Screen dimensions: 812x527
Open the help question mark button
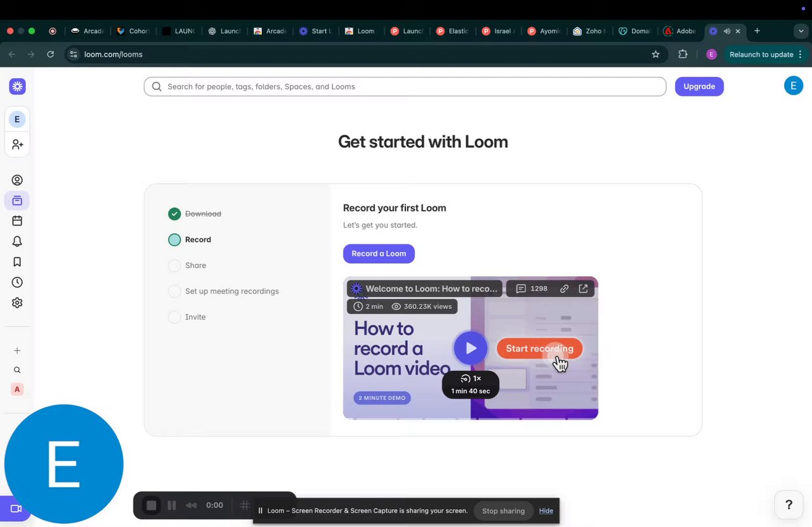(789, 505)
